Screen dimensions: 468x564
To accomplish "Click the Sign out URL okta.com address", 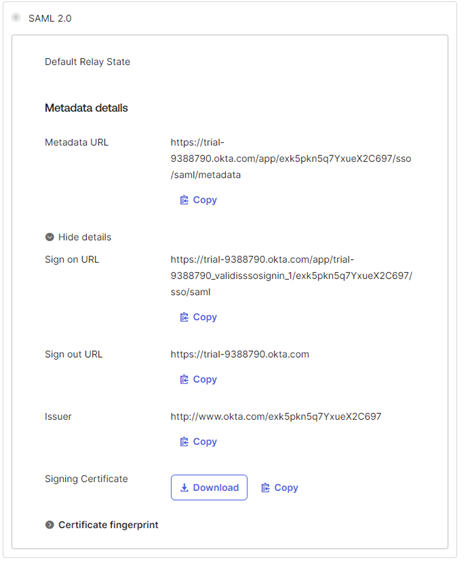I will pos(240,354).
